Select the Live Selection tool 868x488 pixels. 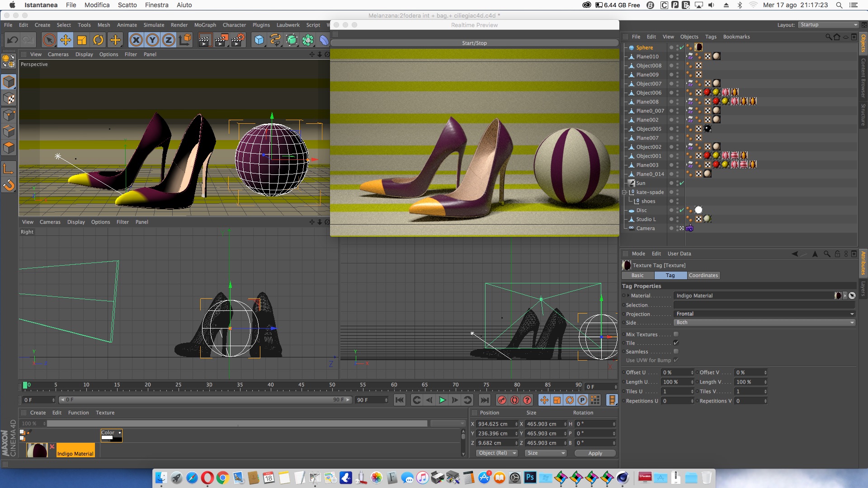pyautogui.click(x=49, y=40)
